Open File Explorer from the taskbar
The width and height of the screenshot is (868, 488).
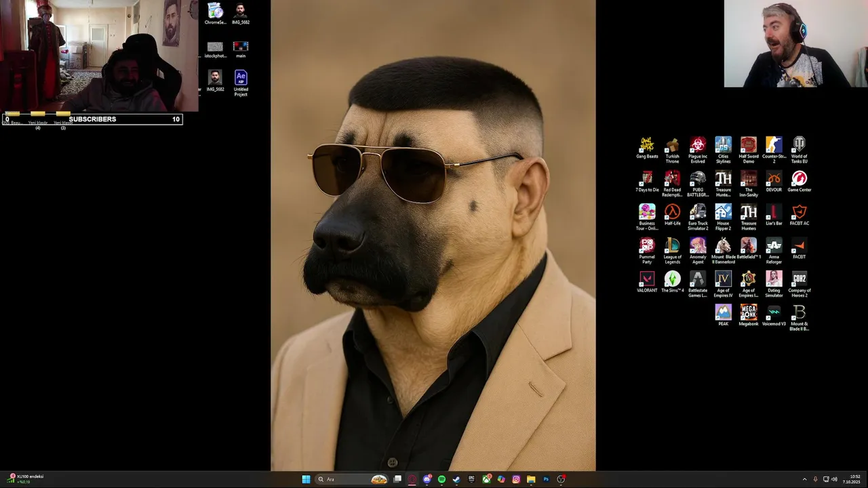(531, 479)
